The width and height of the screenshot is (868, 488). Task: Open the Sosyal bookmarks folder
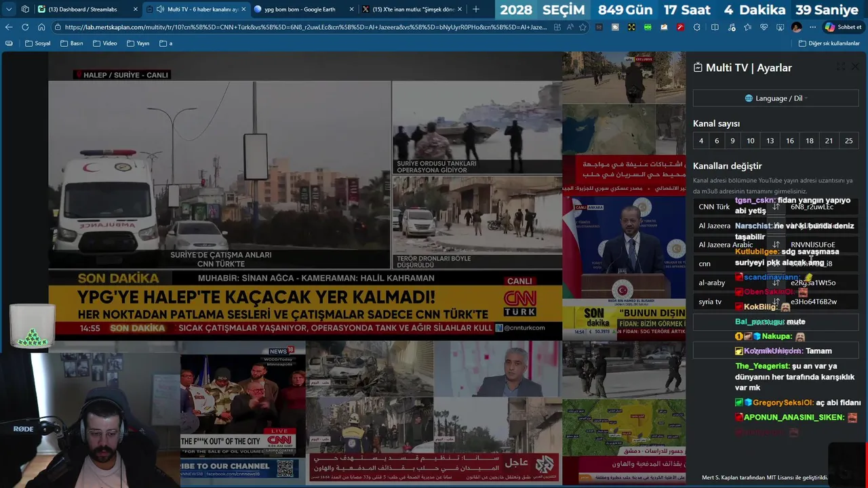click(x=38, y=43)
